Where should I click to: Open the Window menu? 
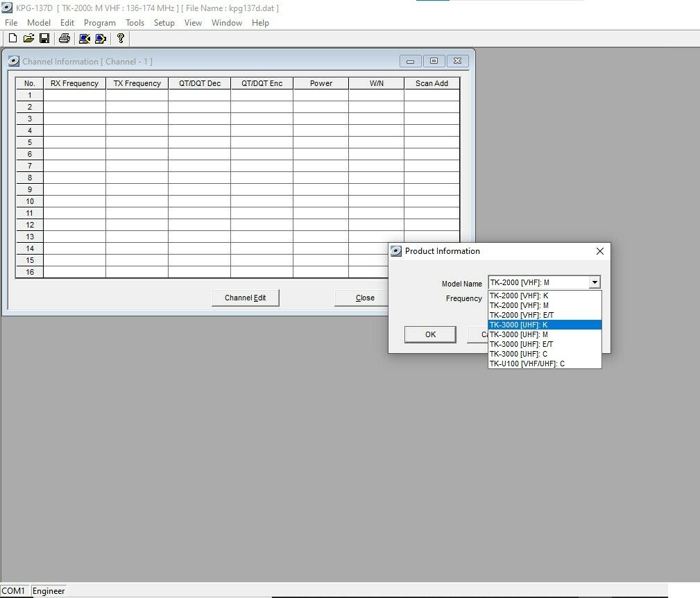point(227,23)
